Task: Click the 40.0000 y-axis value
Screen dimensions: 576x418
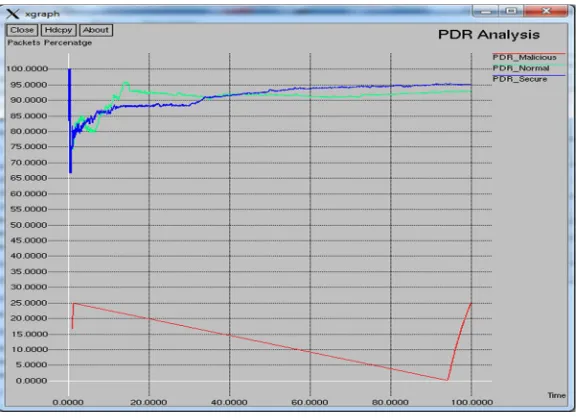Action: 29,256
